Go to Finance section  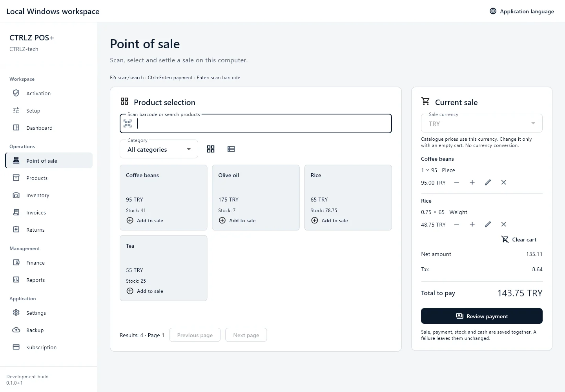coord(49,263)
